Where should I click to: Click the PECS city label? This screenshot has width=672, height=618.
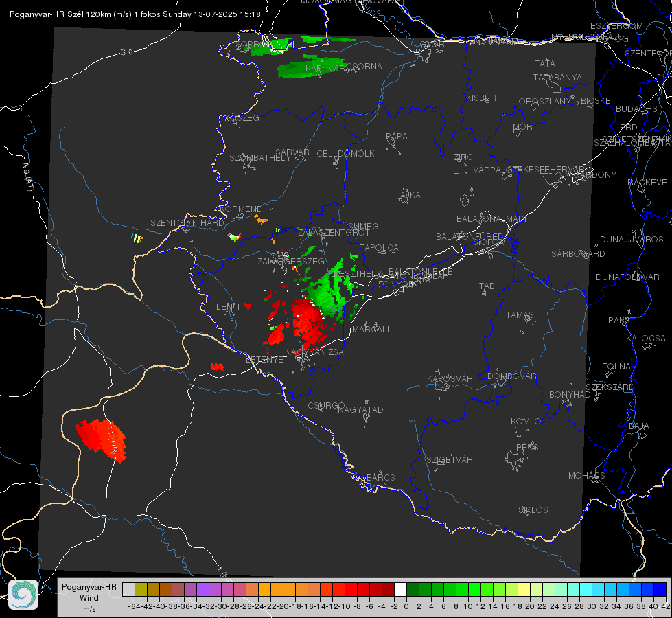pos(527,448)
